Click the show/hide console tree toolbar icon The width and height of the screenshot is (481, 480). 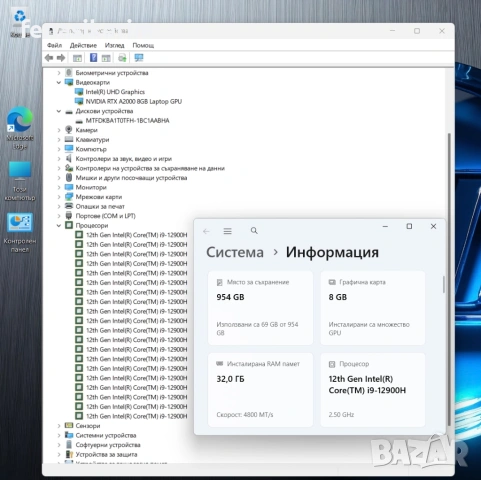point(77,58)
